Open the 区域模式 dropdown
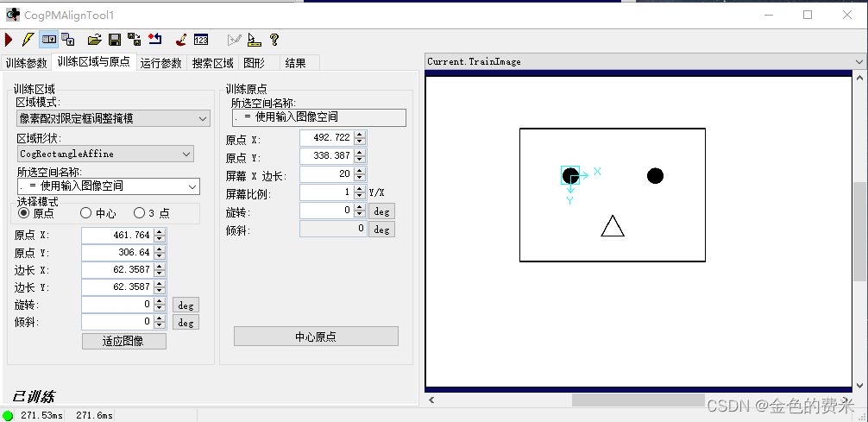This screenshot has height=422, width=868. pyautogui.click(x=113, y=118)
